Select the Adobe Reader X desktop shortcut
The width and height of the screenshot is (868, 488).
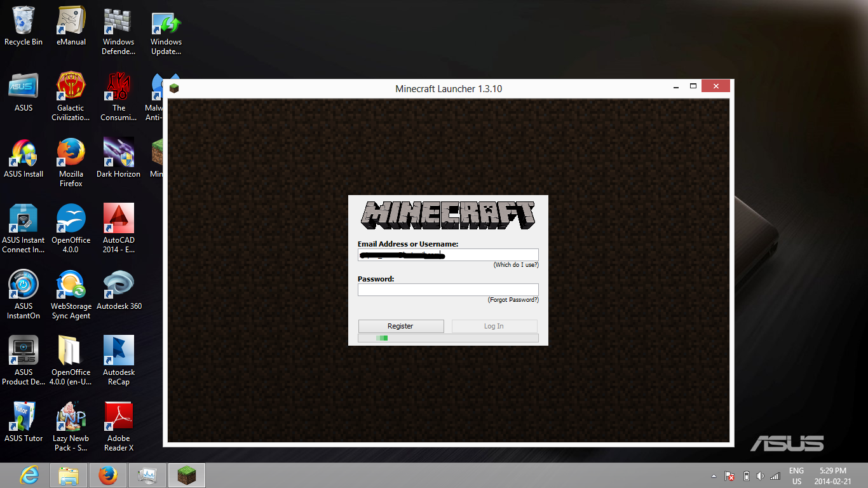point(119,427)
